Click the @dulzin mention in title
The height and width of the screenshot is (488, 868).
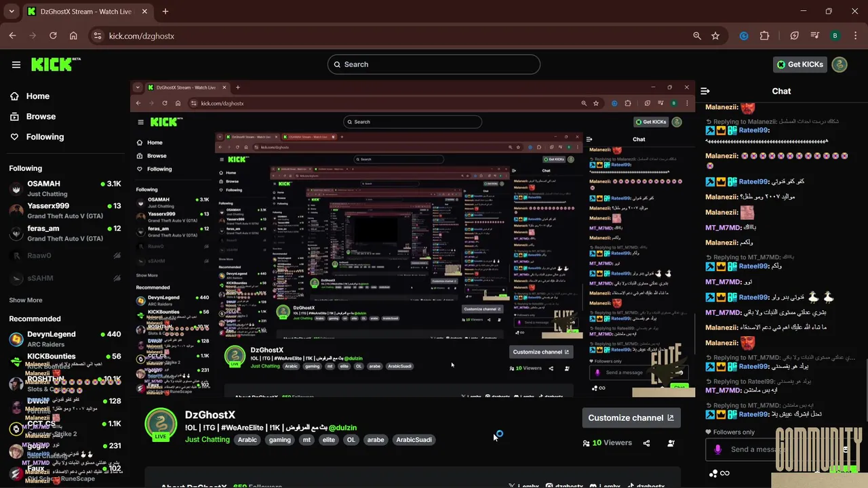pos(342,428)
